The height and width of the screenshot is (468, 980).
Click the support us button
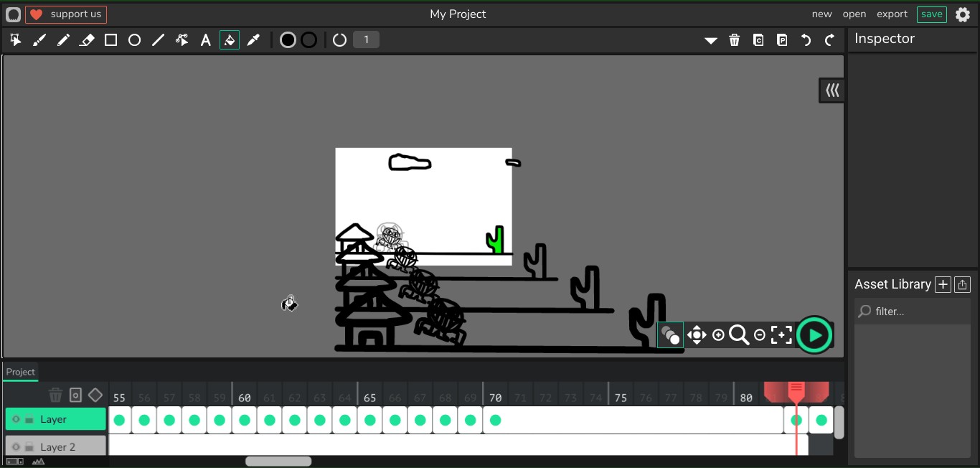(x=66, y=14)
